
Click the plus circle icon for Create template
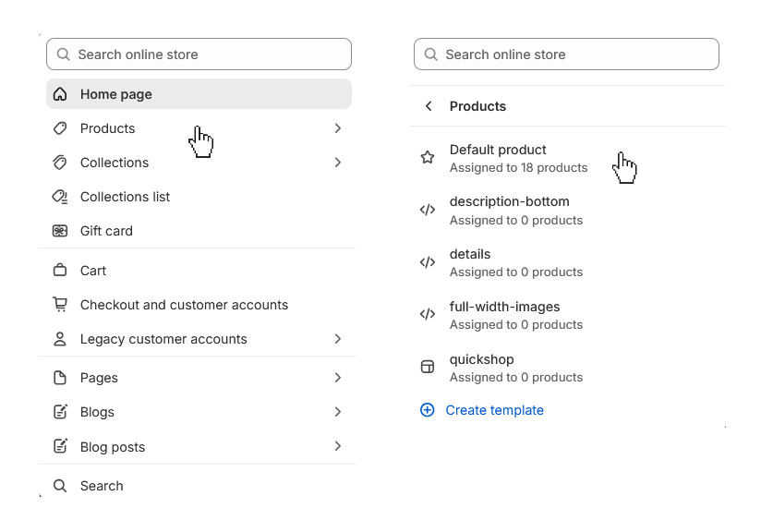point(427,410)
